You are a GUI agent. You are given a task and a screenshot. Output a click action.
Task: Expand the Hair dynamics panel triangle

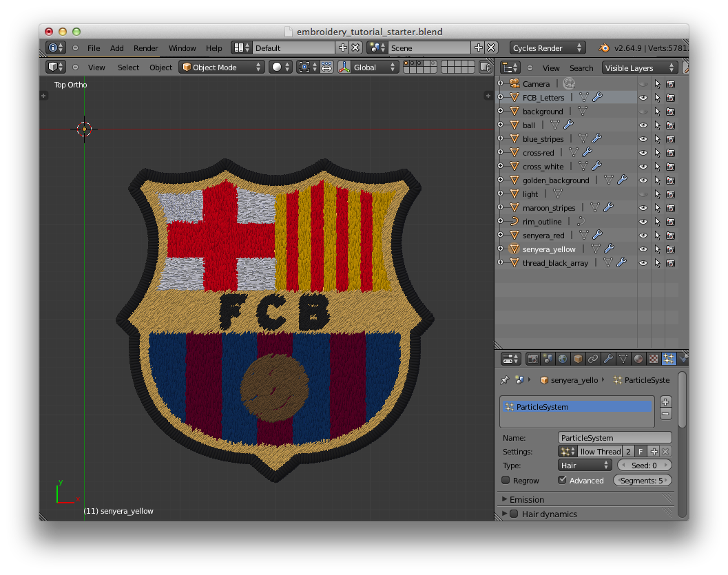click(x=505, y=514)
